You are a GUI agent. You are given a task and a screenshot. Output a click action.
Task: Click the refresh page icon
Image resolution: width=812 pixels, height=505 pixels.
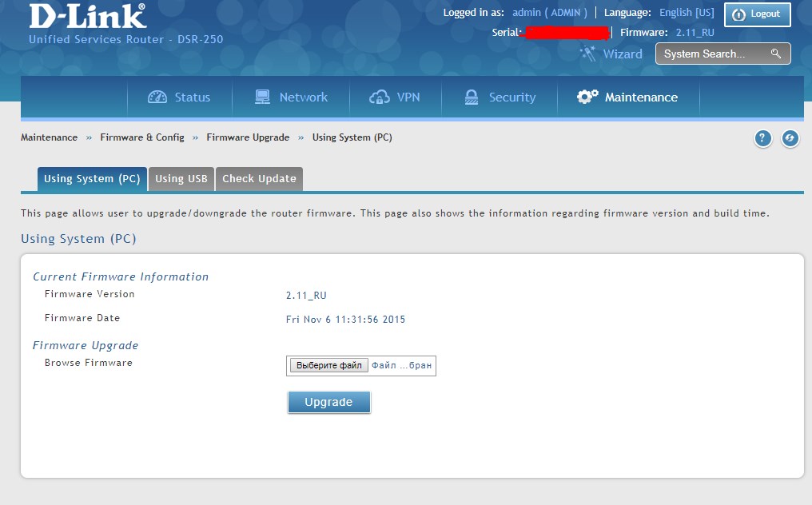point(790,139)
